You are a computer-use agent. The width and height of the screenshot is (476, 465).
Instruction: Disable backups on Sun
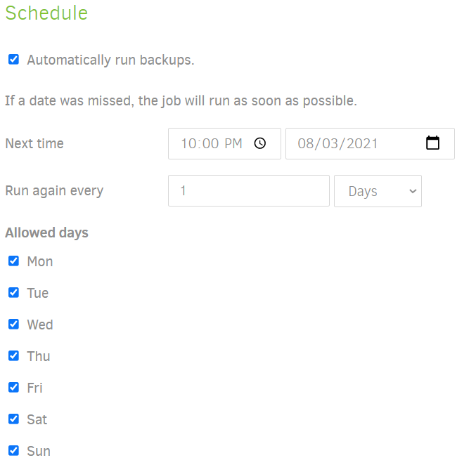[13, 451]
